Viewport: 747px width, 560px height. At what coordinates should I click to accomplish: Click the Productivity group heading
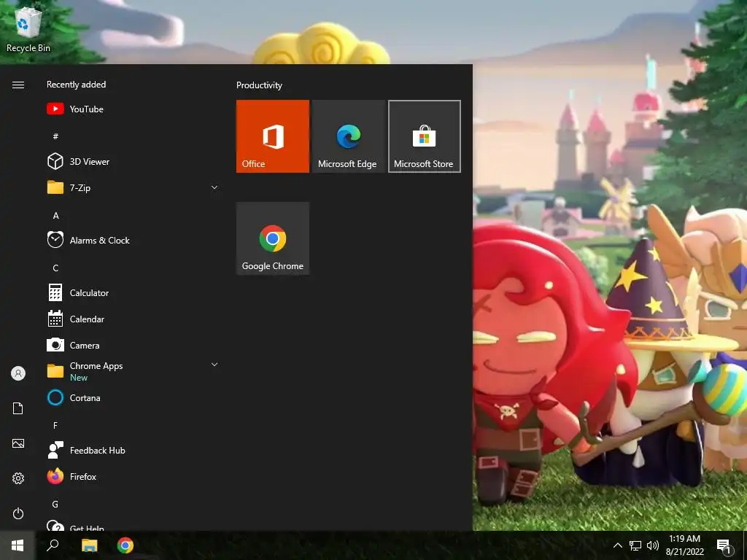point(259,85)
